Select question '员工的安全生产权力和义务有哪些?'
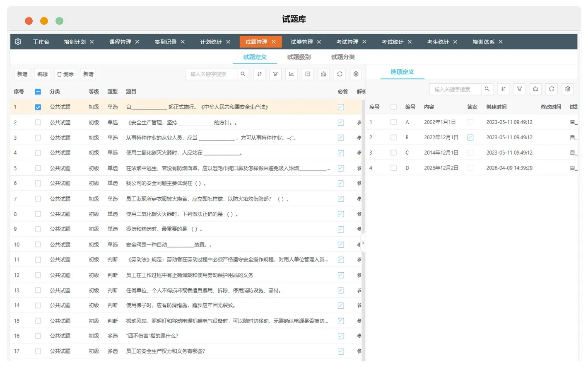 pyautogui.click(x=165, y=351)
